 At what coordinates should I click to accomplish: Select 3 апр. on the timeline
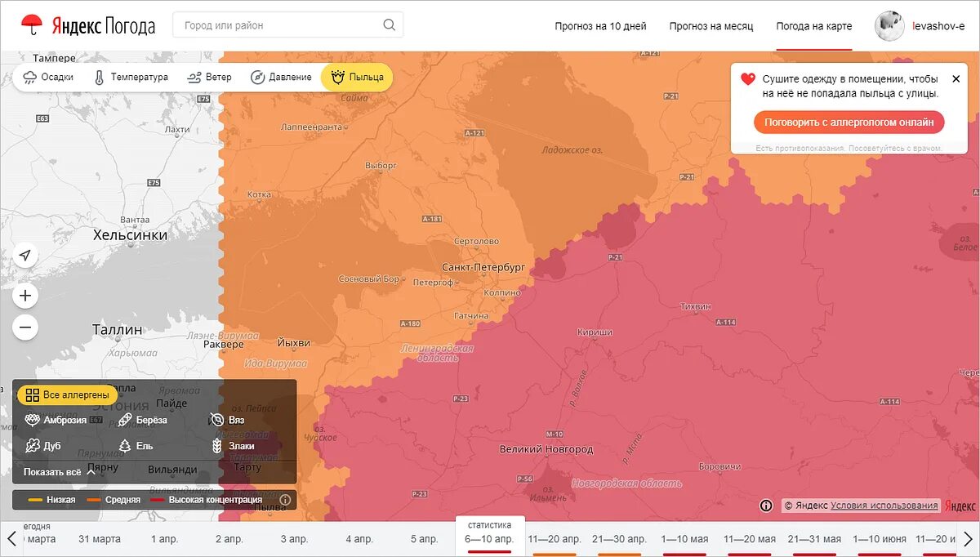(x=294, y=539)
